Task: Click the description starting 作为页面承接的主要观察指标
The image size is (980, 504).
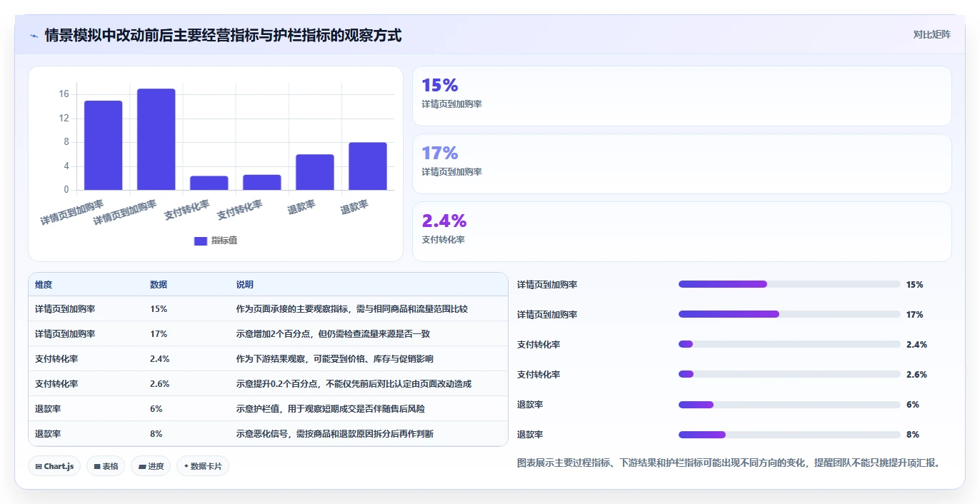Action: [x=352, y=309]
